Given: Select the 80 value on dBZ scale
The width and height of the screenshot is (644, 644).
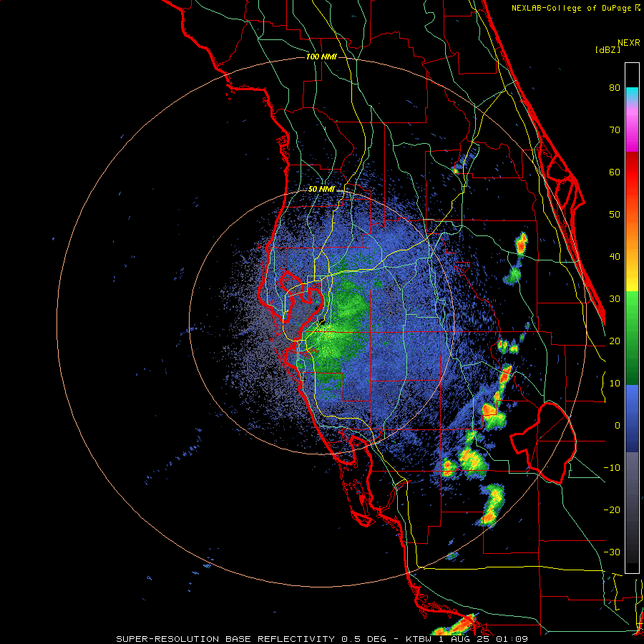Looking at the screenshot, I should (615, 87).
